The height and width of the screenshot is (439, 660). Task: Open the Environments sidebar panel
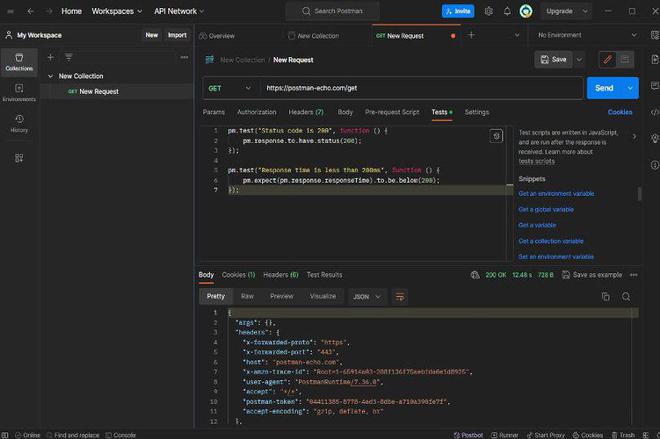(19, 91)
